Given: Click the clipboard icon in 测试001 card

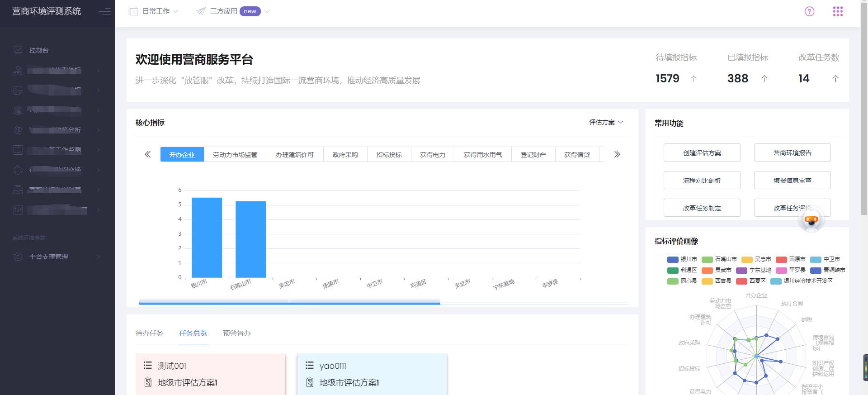Looking at the screenshot, I should [x=148, y=382].
